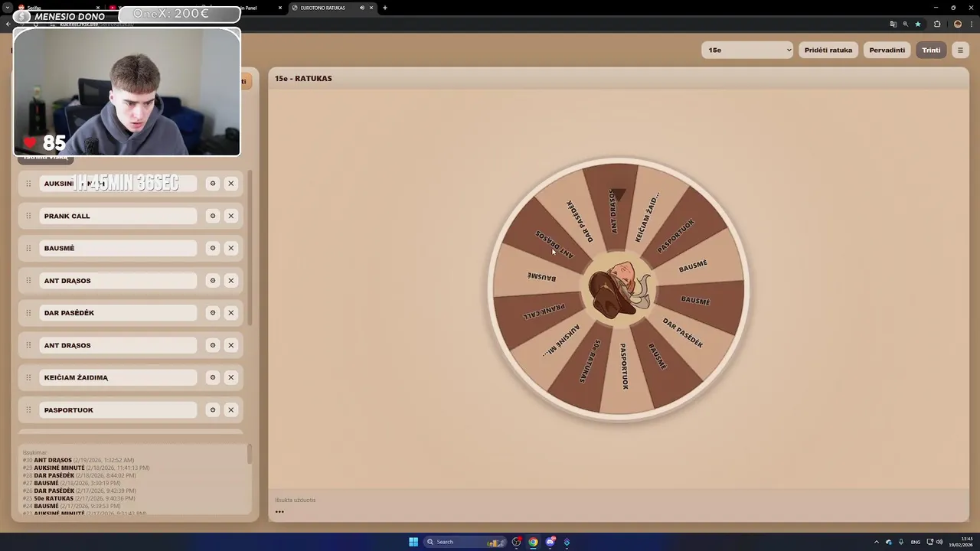Click the zoom magnifier icon in address bar

point(905,24)
